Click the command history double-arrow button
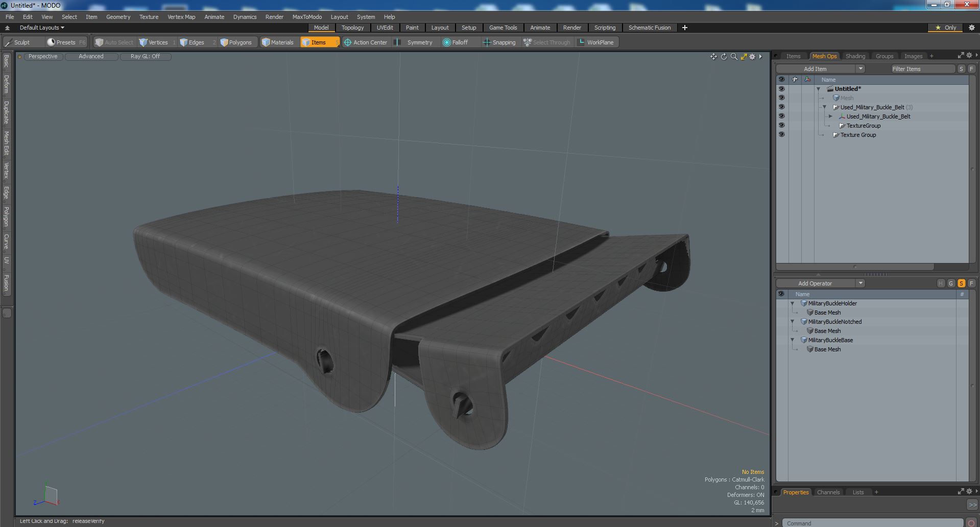 (972, 505)
